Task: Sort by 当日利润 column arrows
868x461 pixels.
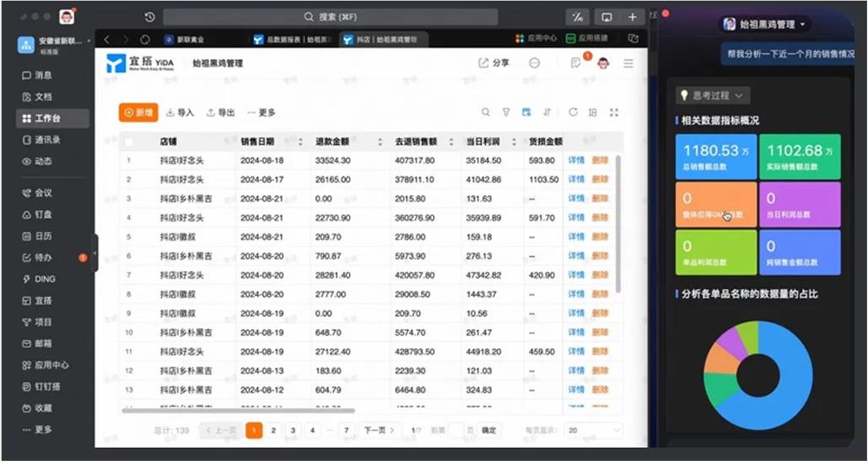Action: (x=514, y=142)
